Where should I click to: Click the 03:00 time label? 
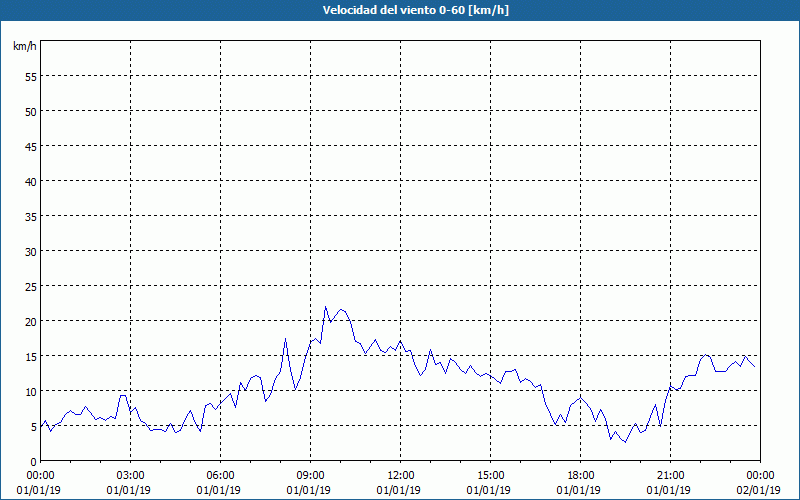131,476
